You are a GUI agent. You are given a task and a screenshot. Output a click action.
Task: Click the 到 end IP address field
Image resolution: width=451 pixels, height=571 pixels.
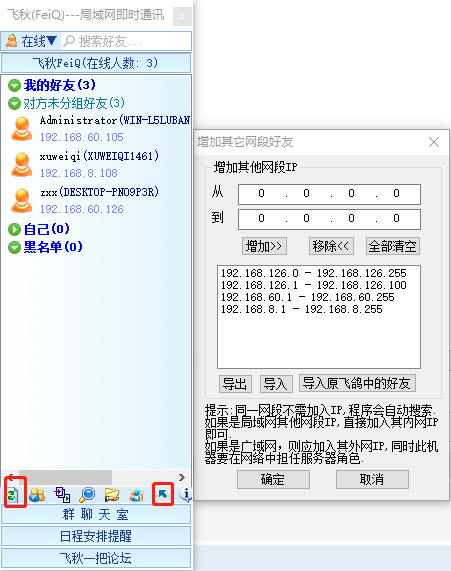tap(329, 219)
